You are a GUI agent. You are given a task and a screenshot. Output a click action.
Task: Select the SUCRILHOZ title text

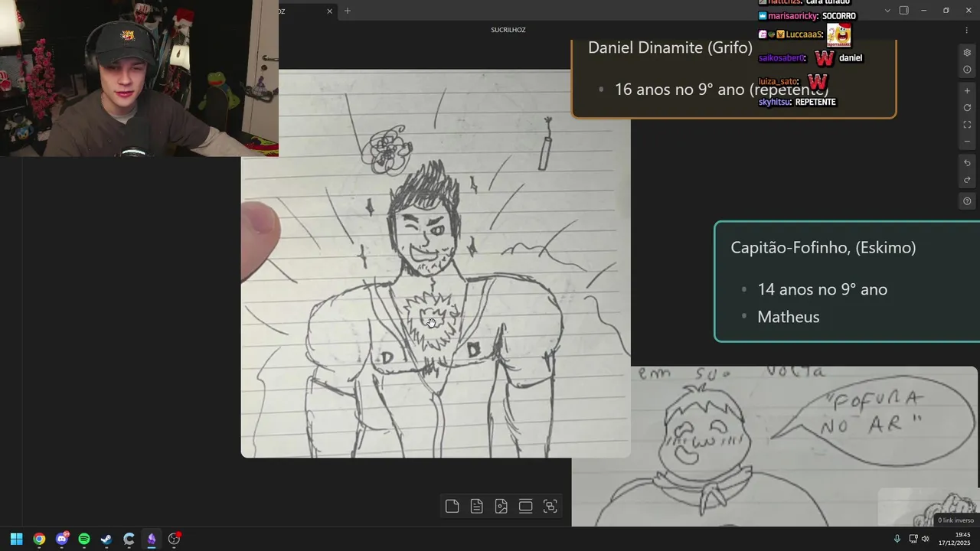point(508,30)
